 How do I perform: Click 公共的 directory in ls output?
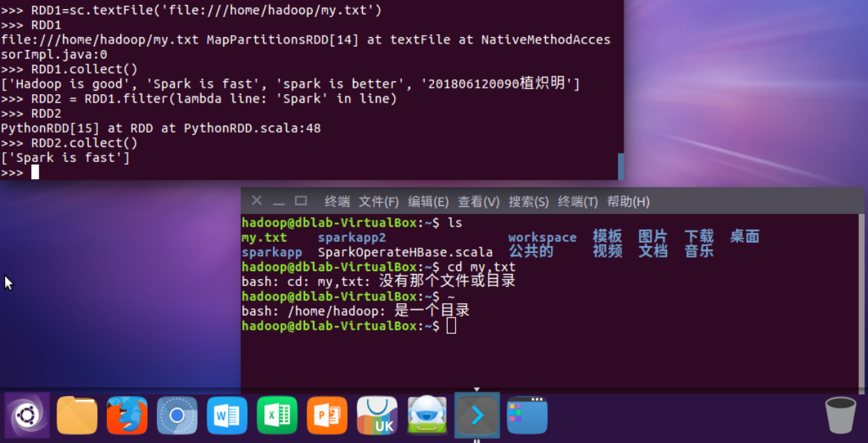[x=531, y=252]
